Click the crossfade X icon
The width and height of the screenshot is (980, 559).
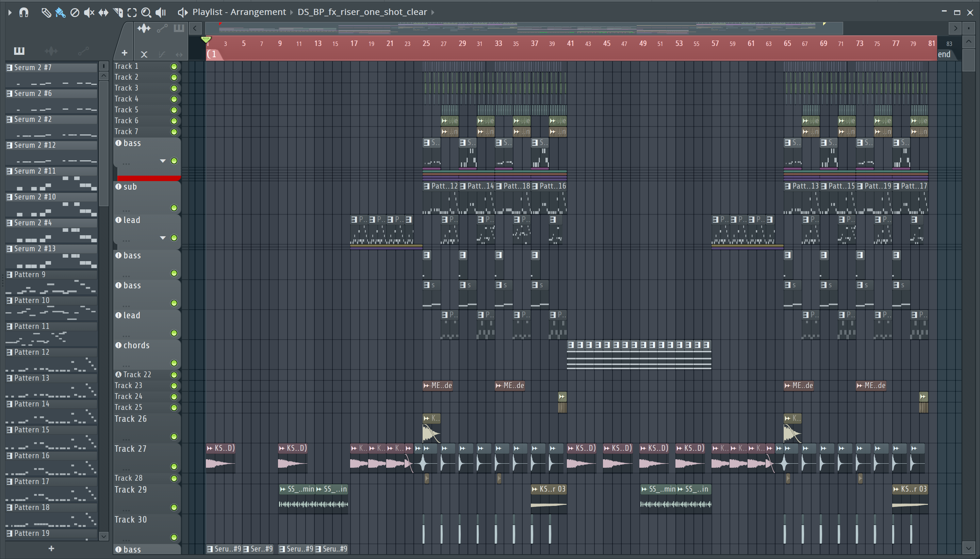point(144,54)
